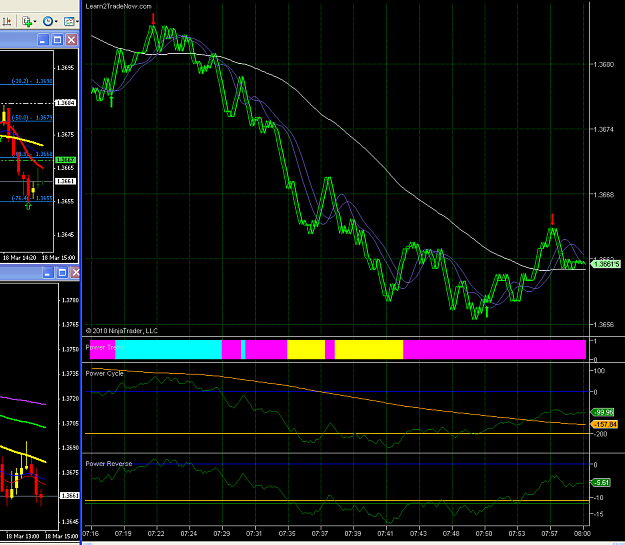Click the (-76.4) - 1.3655 Fibonacci label
625x545 pixels.
click(x=32, y=198)
